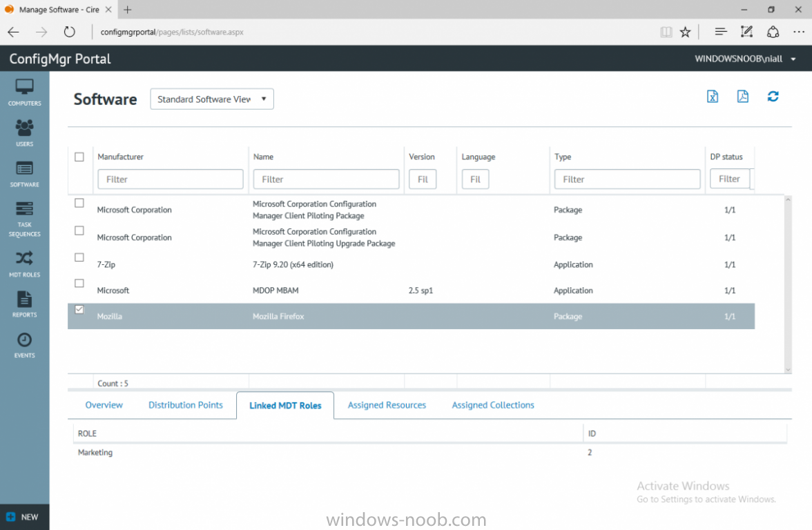The image size is (812, 530).
Task: Sort by Language column header
Action: pyautogui.click(x=478, y=157)
